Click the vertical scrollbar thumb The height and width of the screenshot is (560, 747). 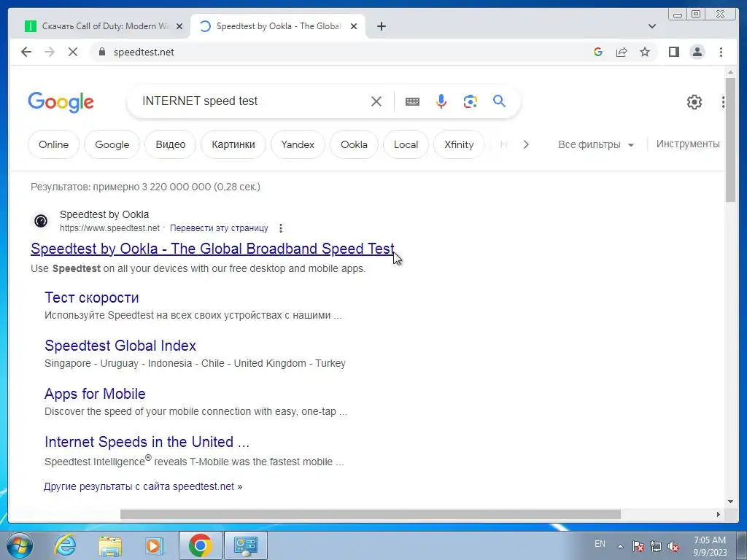[730, 139]
